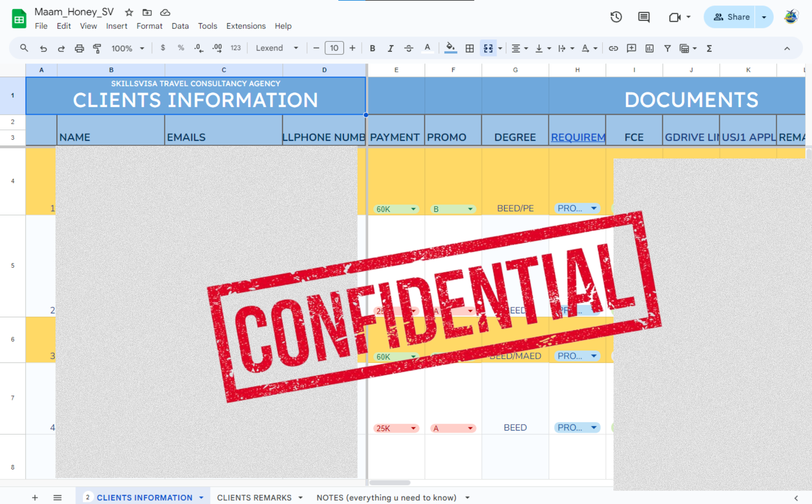Open the fill color picker
The height and width of the screenshot is (504, 812).
[x=450, y=48]
